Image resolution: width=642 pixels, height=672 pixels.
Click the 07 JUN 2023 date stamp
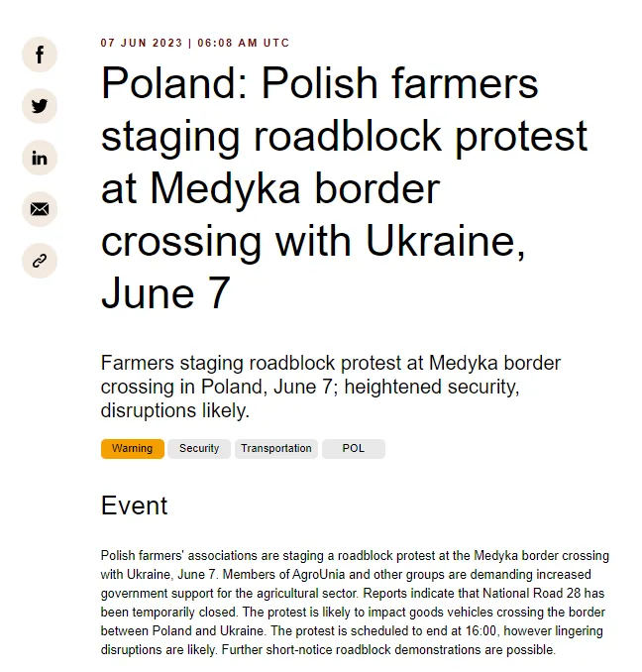(140, 44)
